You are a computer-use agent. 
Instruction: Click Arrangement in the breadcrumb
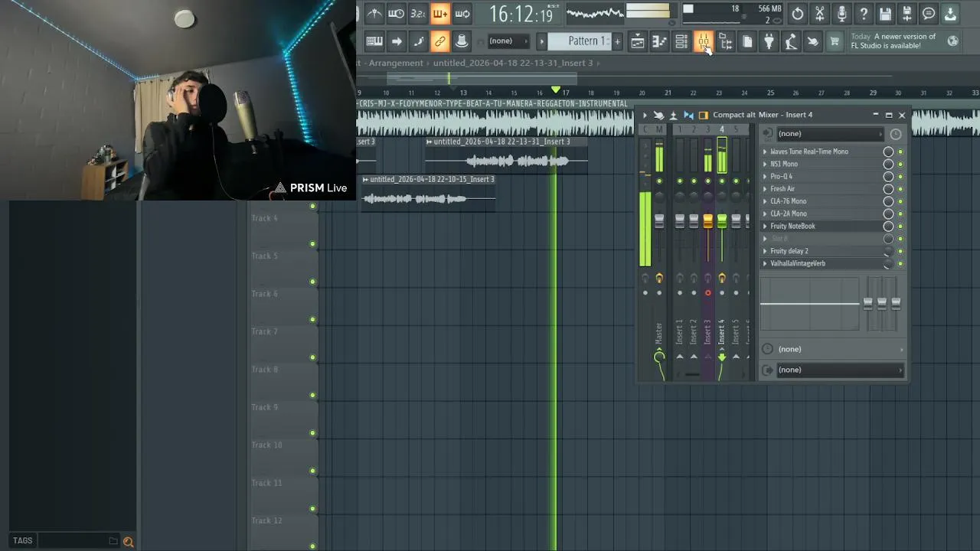[x=396, y=63]
